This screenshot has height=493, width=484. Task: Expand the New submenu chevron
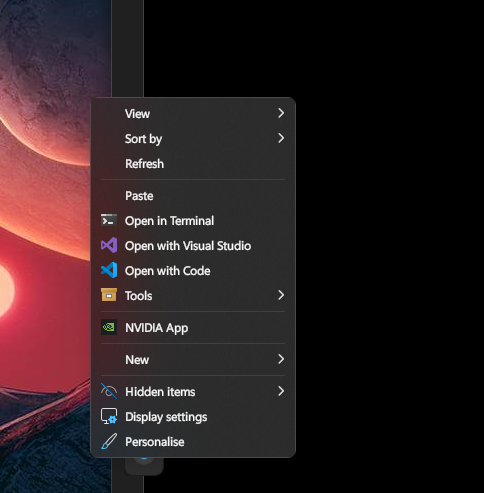281,359
